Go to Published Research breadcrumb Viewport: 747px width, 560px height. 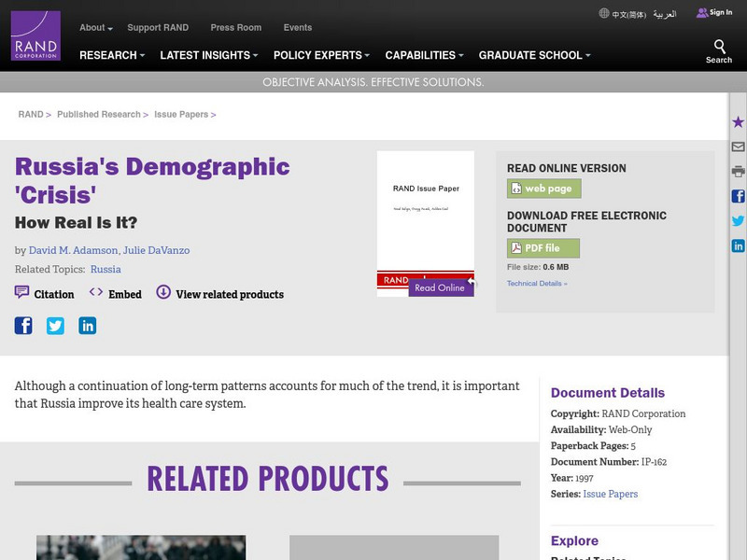pos(99,114)
